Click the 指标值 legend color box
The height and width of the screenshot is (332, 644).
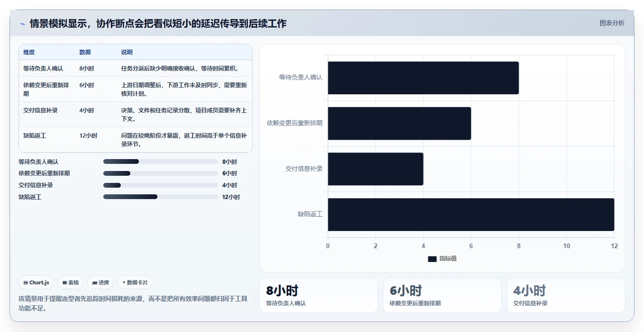(x=432, y=259)
